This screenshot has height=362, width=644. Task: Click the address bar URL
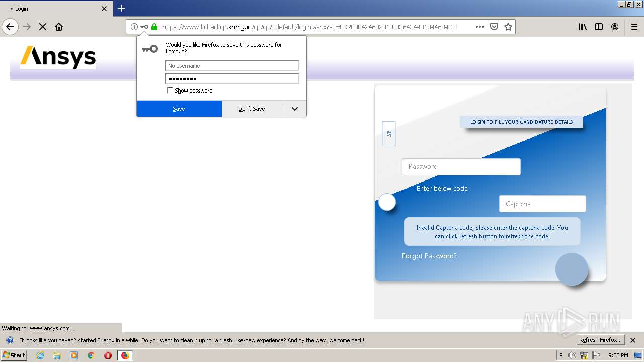309,27
